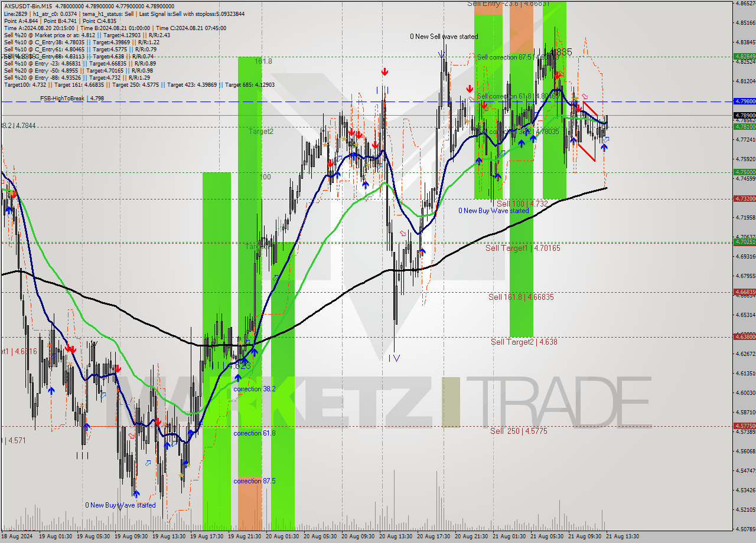The width and height of the screenshot is (756, 543).
Task: Select the green 4.78100 price tag
Action: (x=744, y=126)
